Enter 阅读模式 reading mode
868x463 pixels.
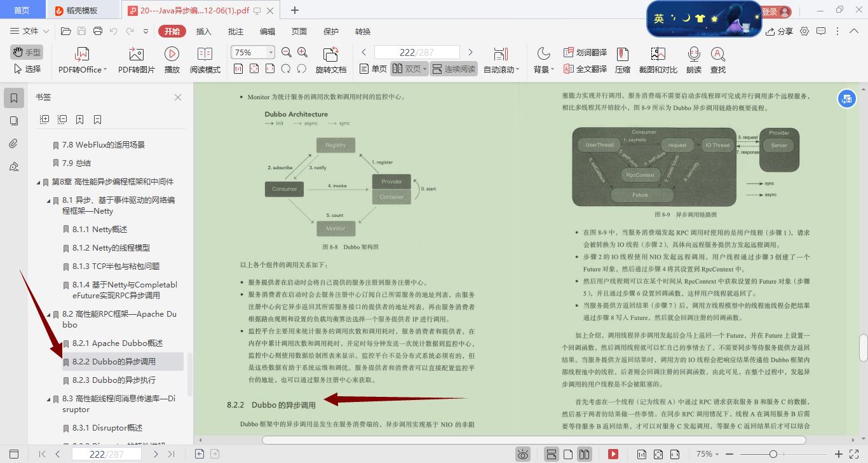point(205,60)
